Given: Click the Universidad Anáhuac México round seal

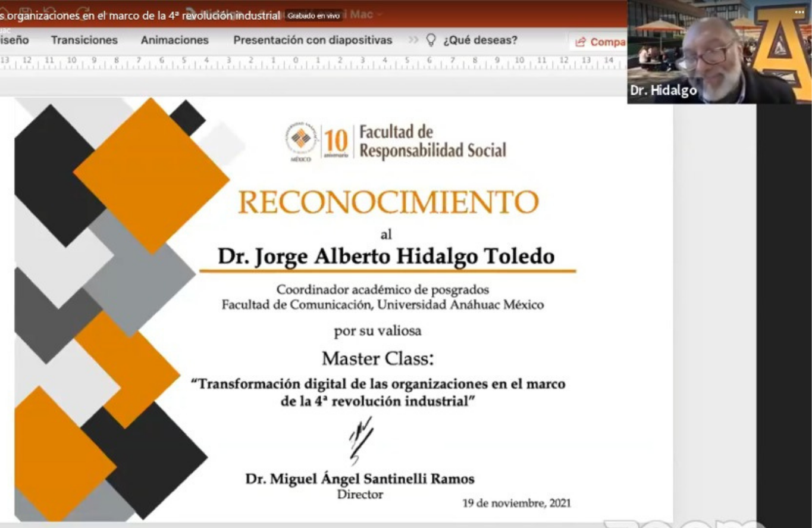Looking at the screenshot, I should 302,142.
